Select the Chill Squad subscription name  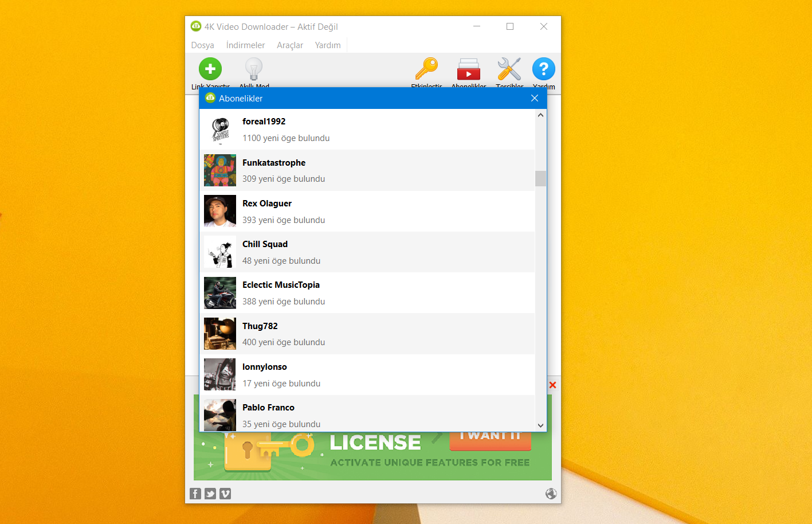(265, 244)
